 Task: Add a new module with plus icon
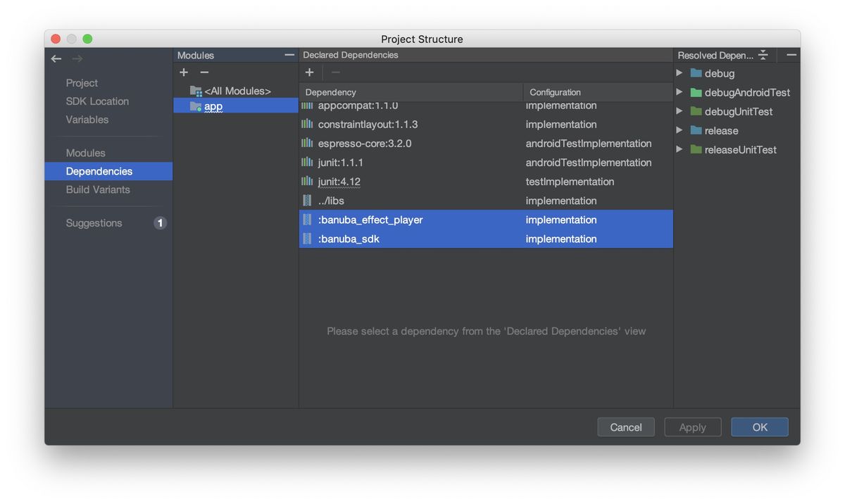[x=184, y=73]
